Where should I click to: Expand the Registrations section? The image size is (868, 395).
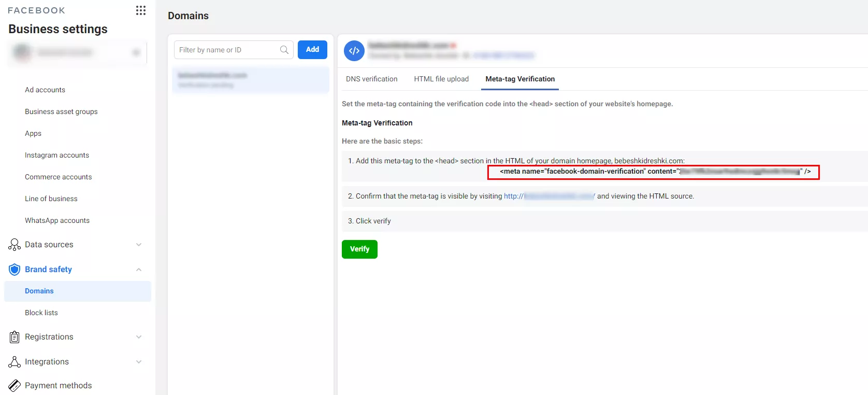[139, 337]
